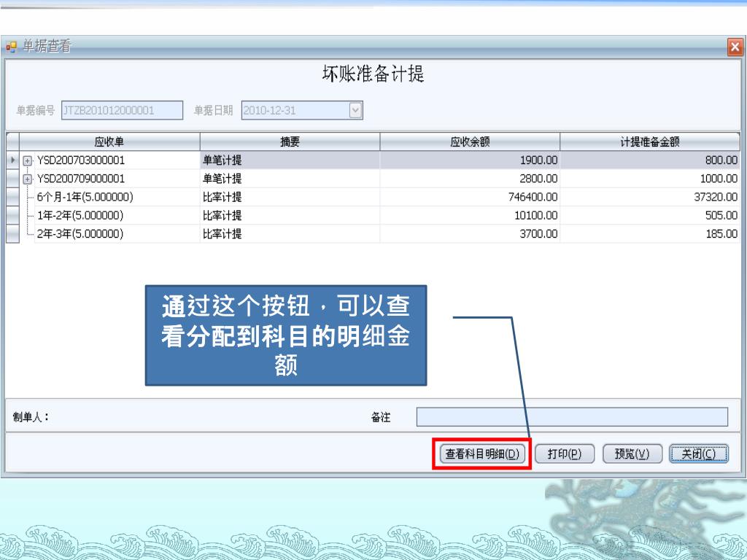Click the 应收余额 column header

tap(470, 142)
